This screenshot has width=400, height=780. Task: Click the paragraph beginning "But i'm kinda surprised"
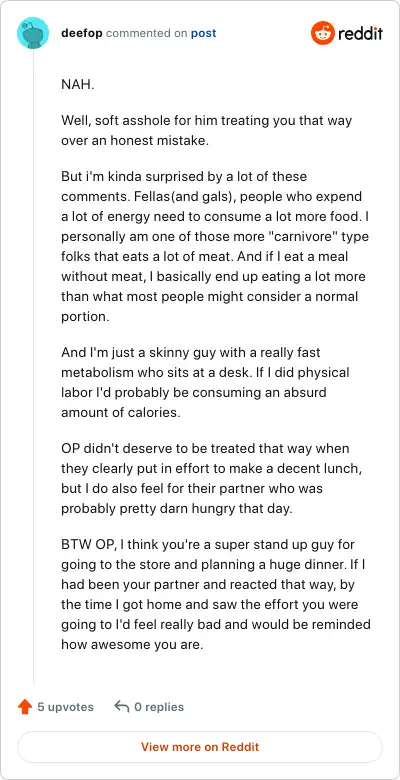[x=215, y=247]
